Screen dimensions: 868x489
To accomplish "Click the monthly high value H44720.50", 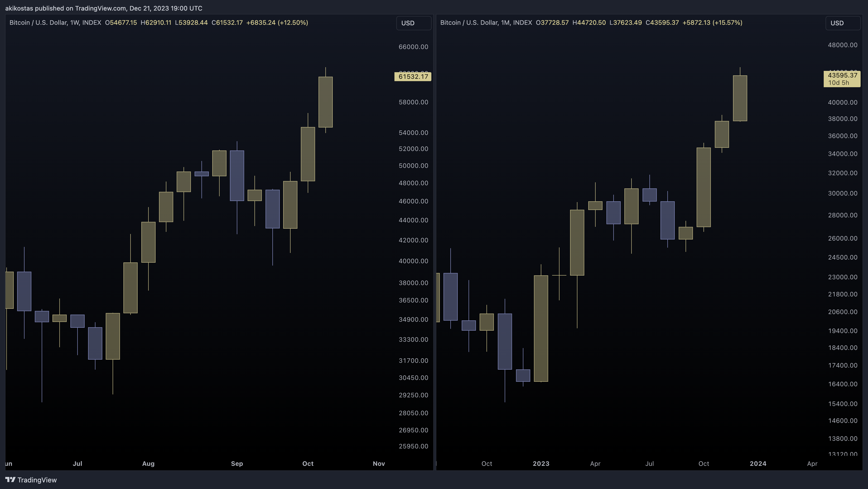I will [589, 23].
